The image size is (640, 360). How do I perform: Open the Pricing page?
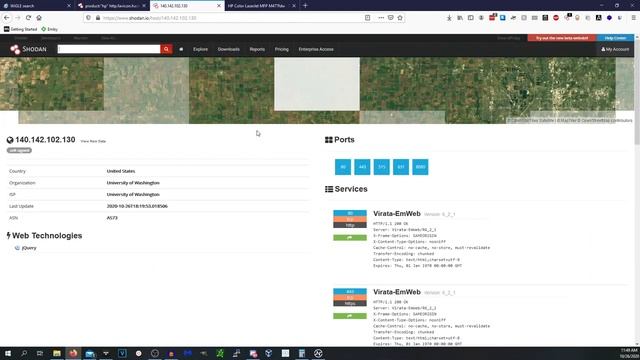tap(282, 49)
